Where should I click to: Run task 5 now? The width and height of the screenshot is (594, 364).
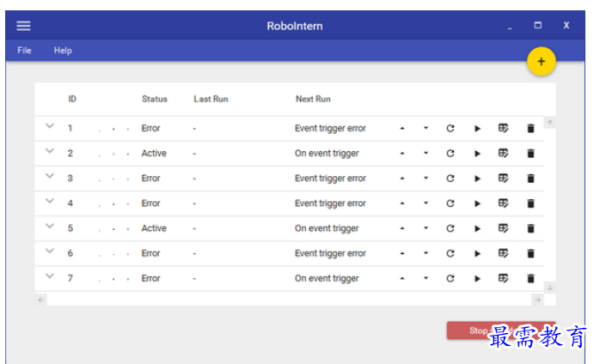tap(477, 228)
